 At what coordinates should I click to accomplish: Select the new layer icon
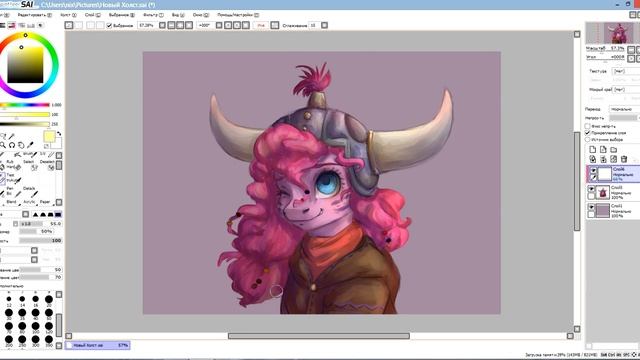(593, 150)
